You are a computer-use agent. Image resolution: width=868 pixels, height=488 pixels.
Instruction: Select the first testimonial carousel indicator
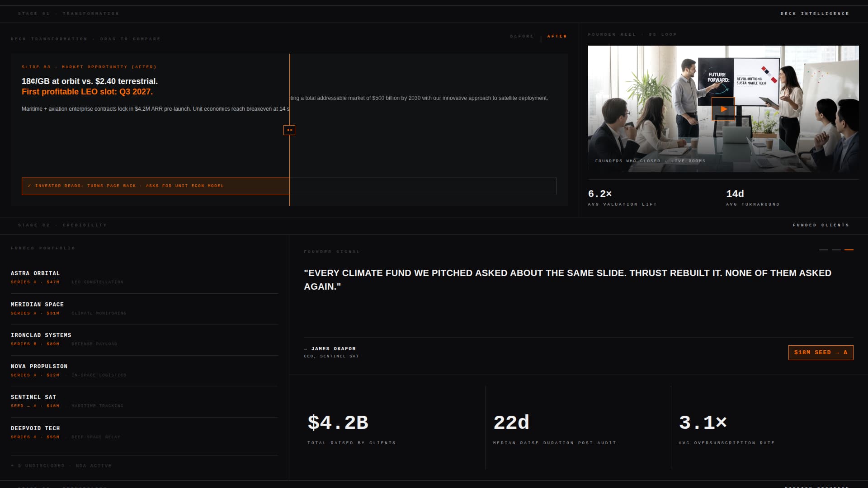click(824, 250)
